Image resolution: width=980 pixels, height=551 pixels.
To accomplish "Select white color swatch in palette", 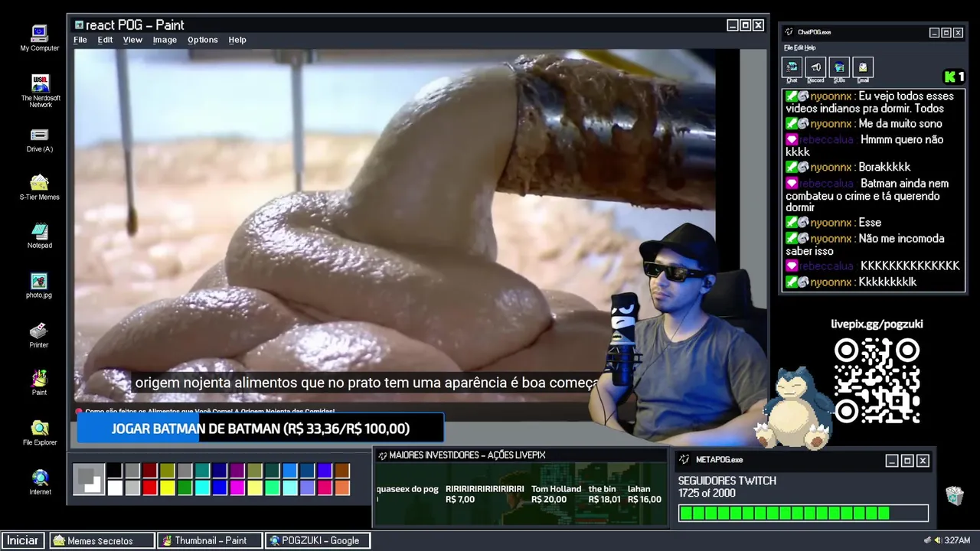I will (115, 487).
